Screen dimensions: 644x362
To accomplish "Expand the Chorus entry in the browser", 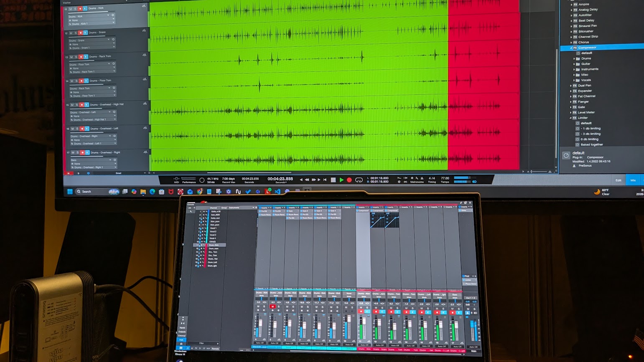I will 571,43.
